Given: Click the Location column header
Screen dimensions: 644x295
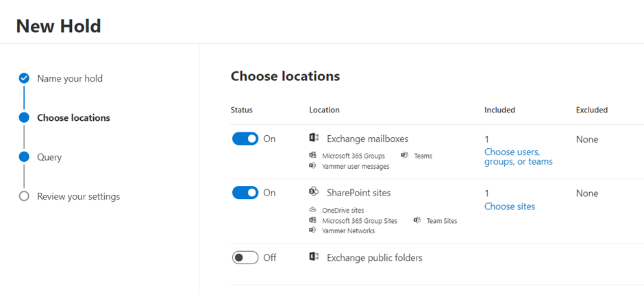Looking at the screenshot, I should pos(325,110).
